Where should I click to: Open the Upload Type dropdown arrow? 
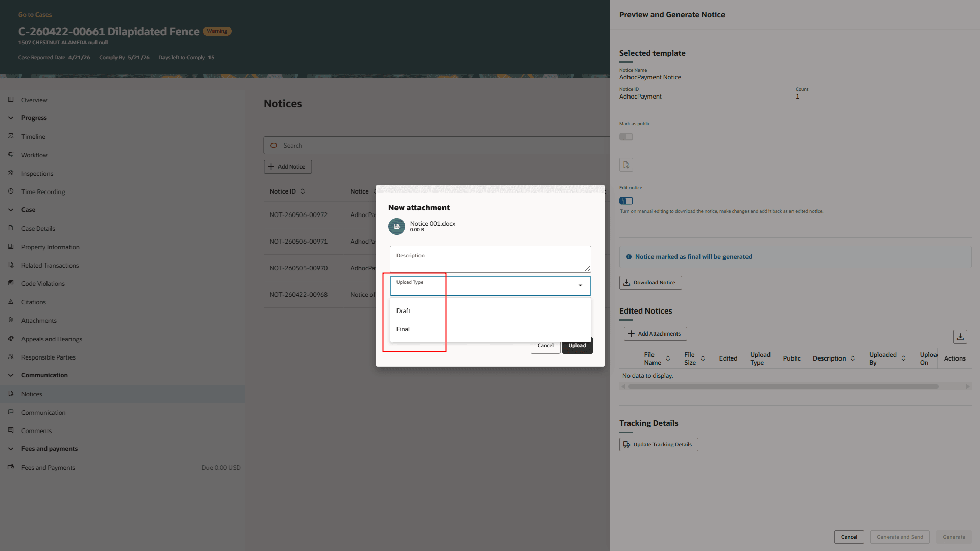click(580, 285)
